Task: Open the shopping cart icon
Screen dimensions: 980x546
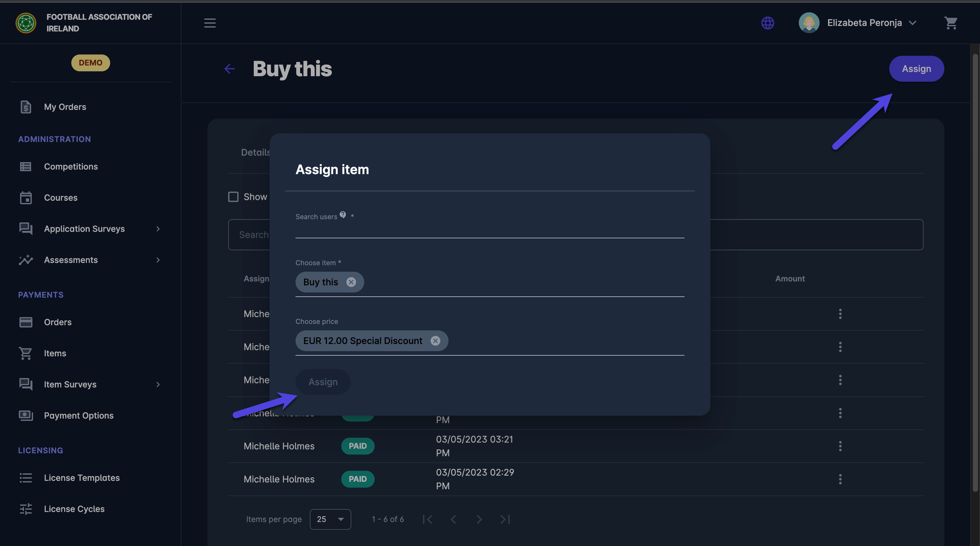Action: click(950, 23)
